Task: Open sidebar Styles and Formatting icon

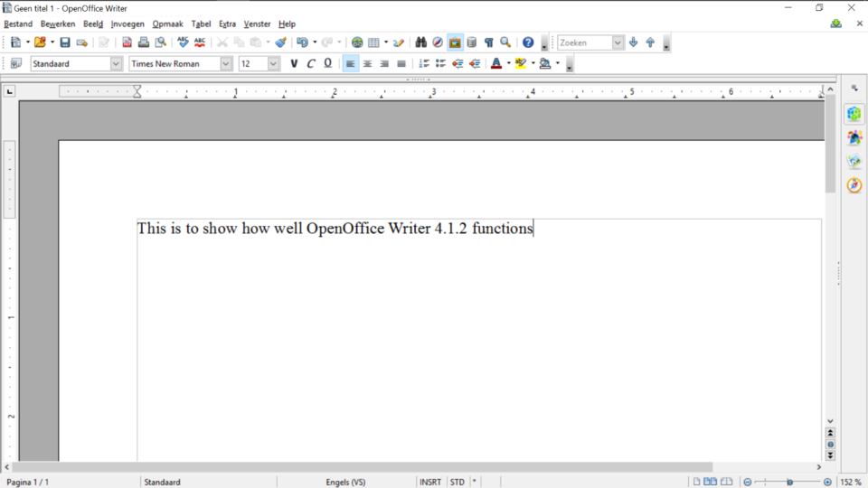Action: tap(854, 137)
